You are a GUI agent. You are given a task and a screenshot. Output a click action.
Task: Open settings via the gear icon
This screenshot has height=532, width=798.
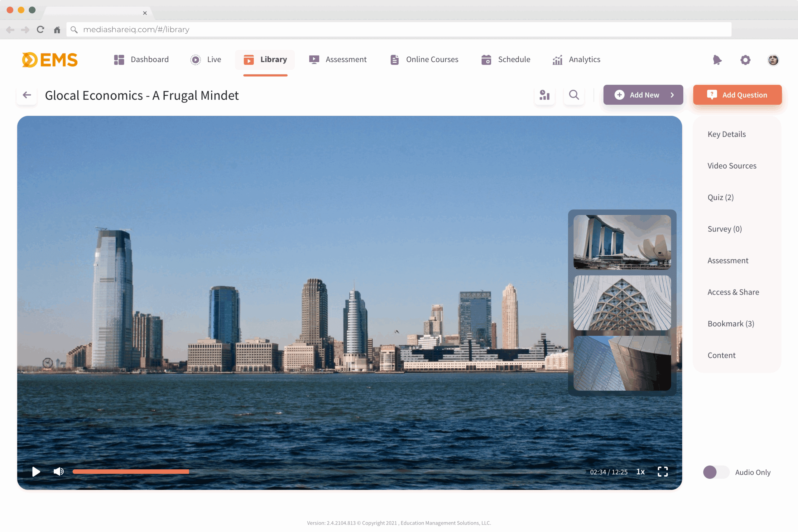pyautogui.click(x=745, y=60)
